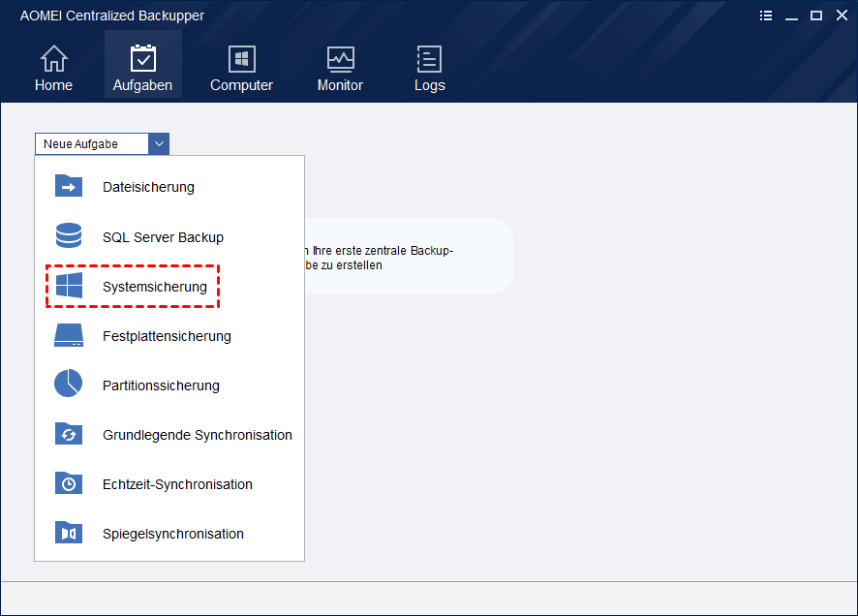
Task: Open the Home tab house icon
Action: pos(53,58)
